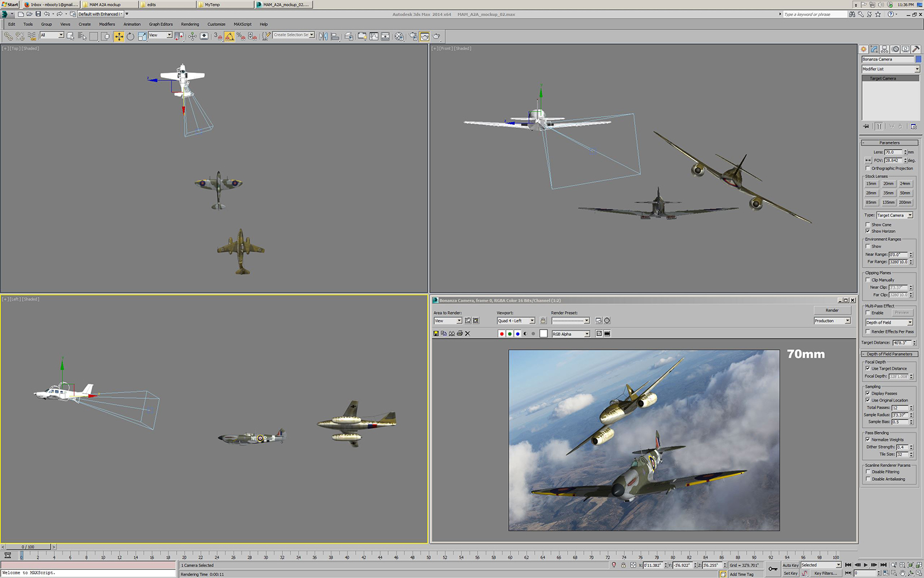Open the Graph Editors menu
This screenshot has width=924, height=578.
pos(161,24)
